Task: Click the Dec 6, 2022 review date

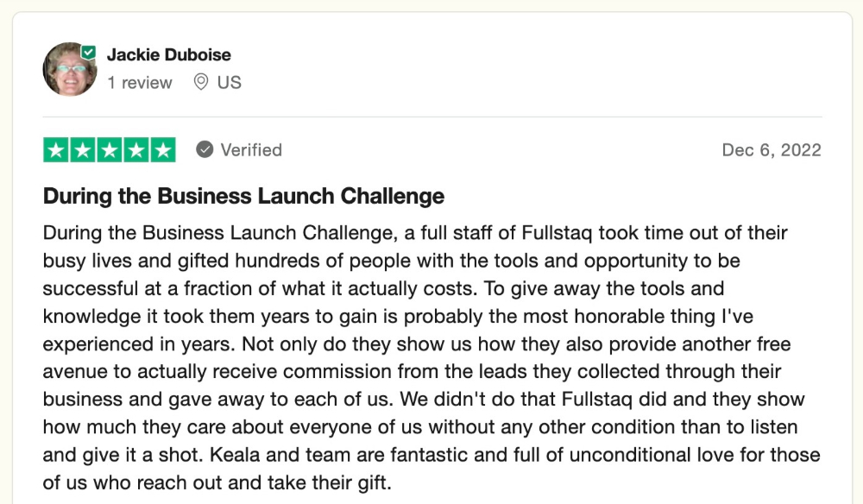Action: [x=772, y=149]
